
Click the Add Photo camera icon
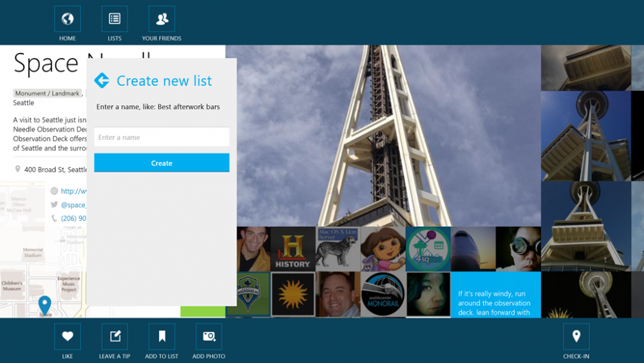tap(209, 336)
